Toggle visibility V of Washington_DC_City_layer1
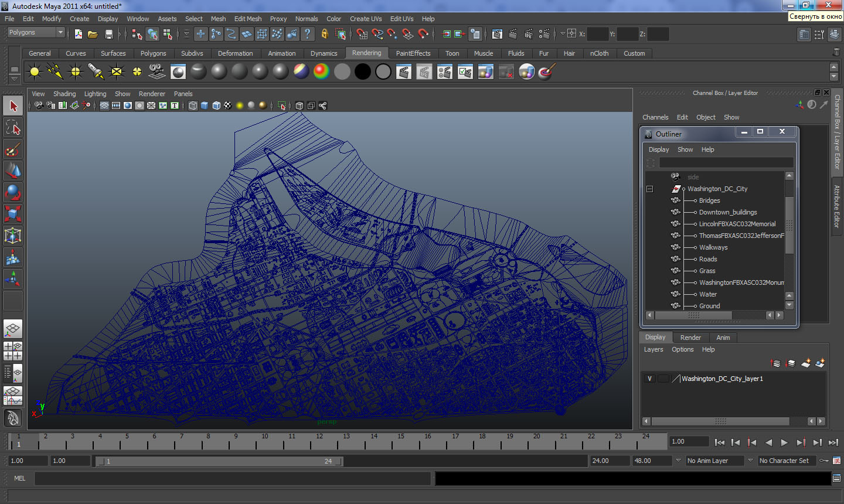844x504 pixels. click(649, 379)
